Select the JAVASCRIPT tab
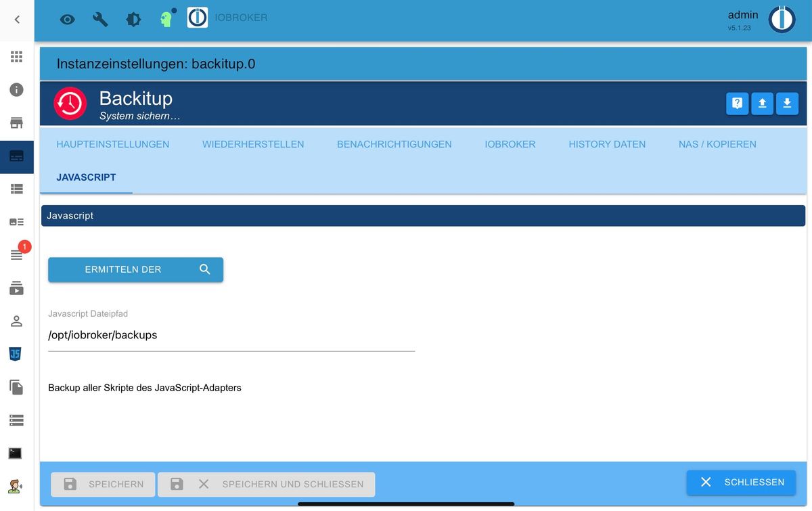Screen dimensions: 812x511 (87, 177)
